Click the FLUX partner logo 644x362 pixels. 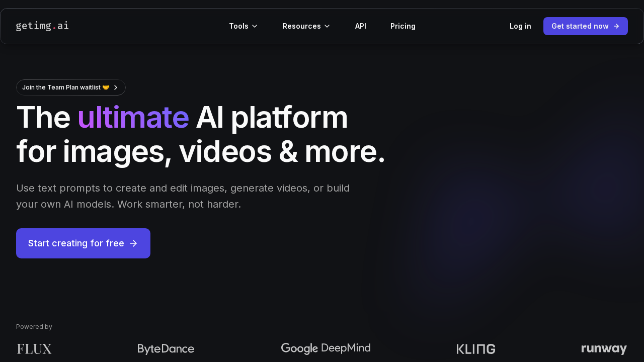34,348
